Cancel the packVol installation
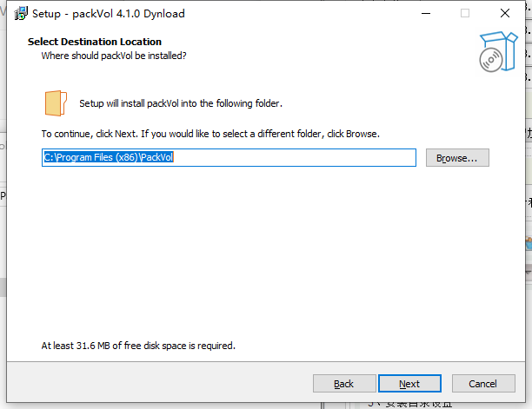The width and height of the screenshot is (532, 409). pos(483,384)
